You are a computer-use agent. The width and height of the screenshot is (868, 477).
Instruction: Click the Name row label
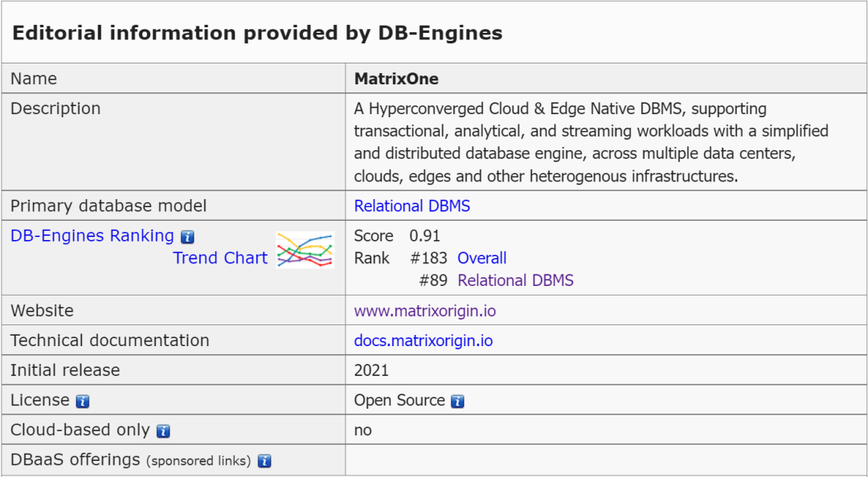click(34, 79)
